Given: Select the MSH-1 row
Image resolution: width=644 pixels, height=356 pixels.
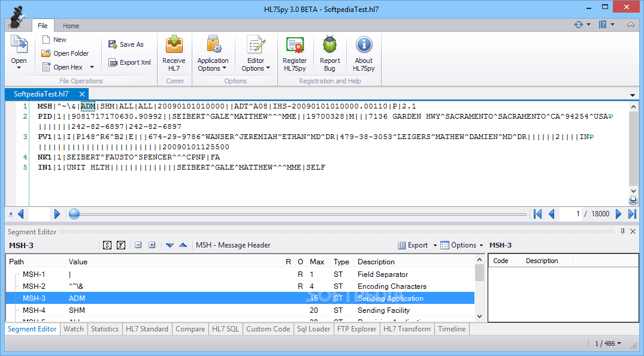Looking at the screenshot, I should (x=240, y=274).
